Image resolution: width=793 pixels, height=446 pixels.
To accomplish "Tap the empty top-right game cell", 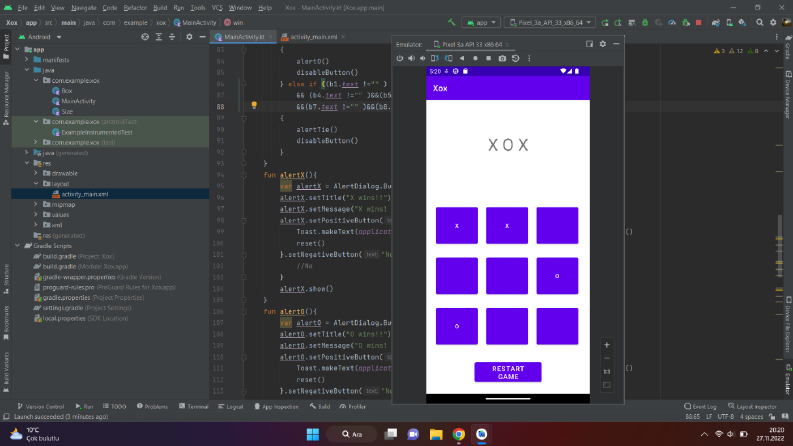I will pyautogui.click(x=557, y=226).
